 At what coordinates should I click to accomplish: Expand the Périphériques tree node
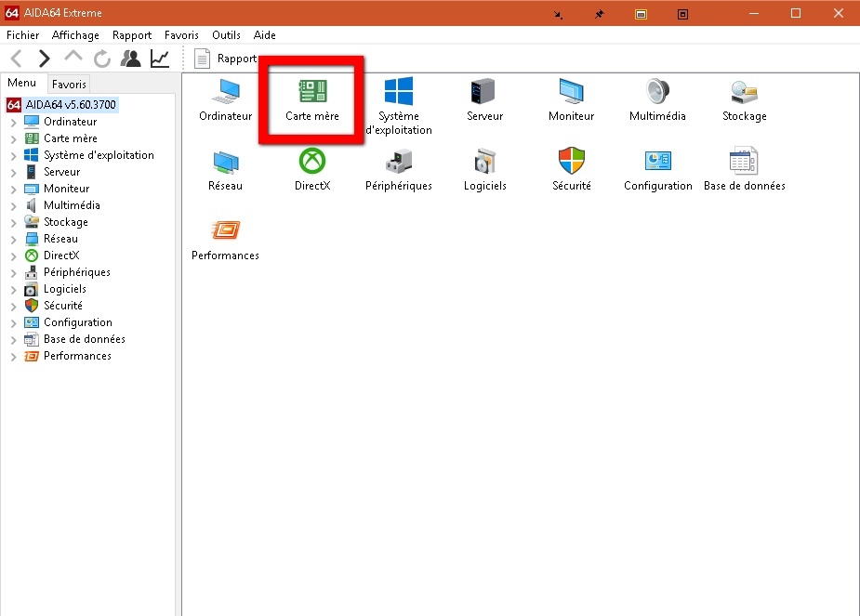pos(14,273)
